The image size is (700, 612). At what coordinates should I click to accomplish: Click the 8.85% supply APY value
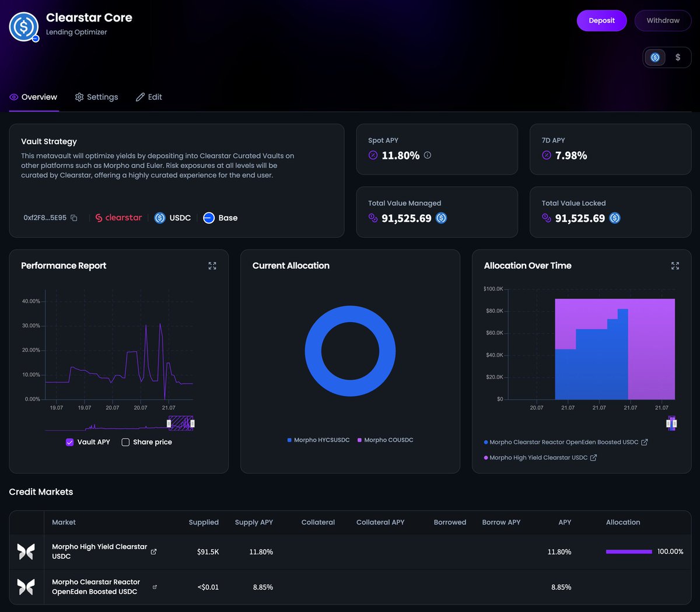[263, 587]
